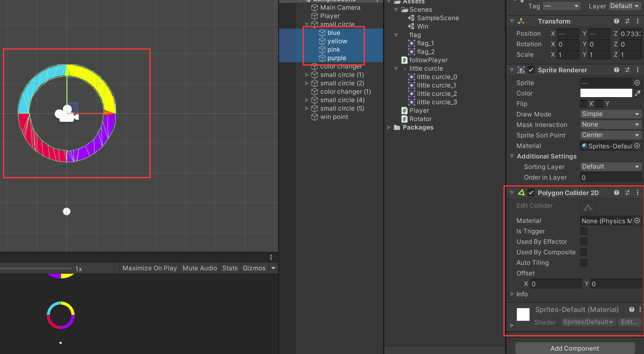This screenshot has height=354, width=644.
Task: Expand the Packages folder
Action: tap(389, 127)
